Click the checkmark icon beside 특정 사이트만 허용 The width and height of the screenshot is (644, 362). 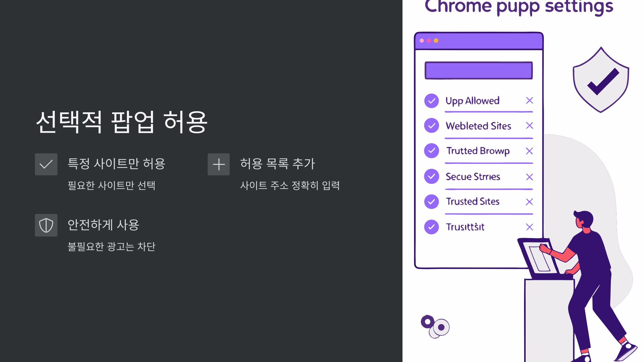[46, 164]
